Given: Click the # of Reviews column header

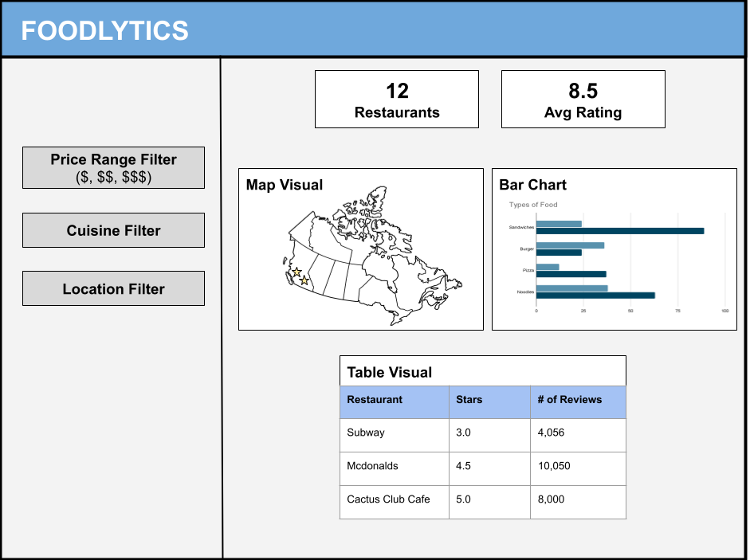Looking at the screenshot, I should (x=569, y=399).
